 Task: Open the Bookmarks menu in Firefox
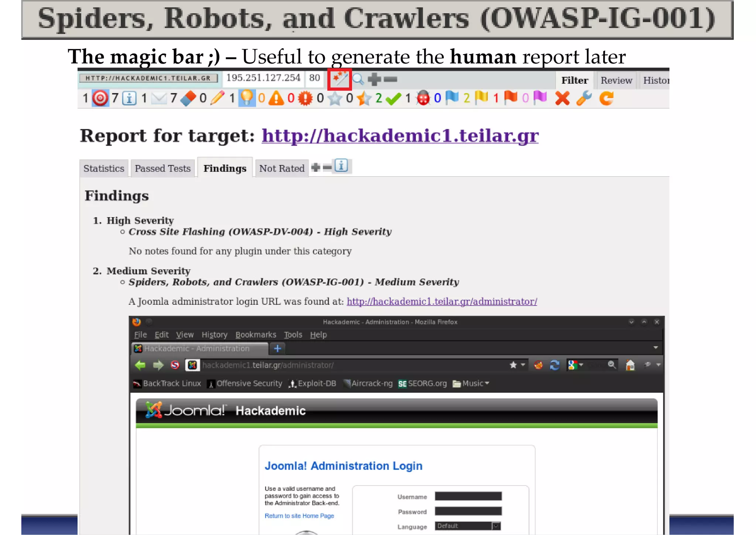(256, 335)
